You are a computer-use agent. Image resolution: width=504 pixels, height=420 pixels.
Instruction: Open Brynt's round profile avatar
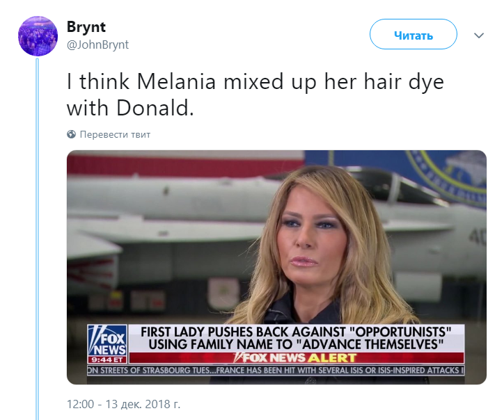pyautogui.click(x=38, y=36)
